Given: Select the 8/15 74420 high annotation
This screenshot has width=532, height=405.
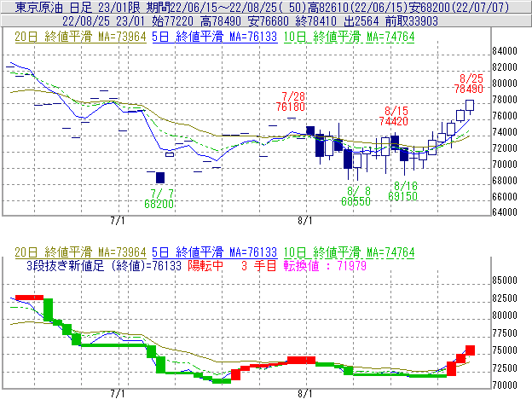Looking at the screenshot, I should point(394,116).
